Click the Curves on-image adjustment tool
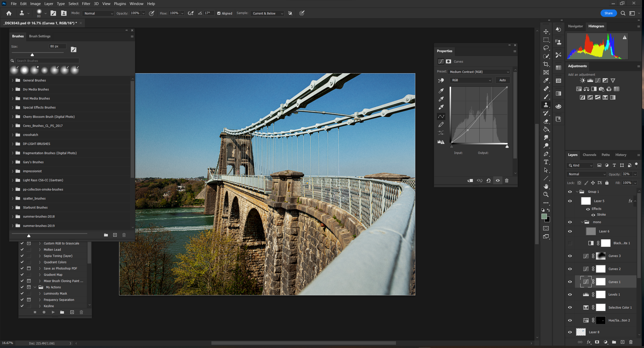The width and height of the screenshot is (644, 348). (x=441, y=80)
